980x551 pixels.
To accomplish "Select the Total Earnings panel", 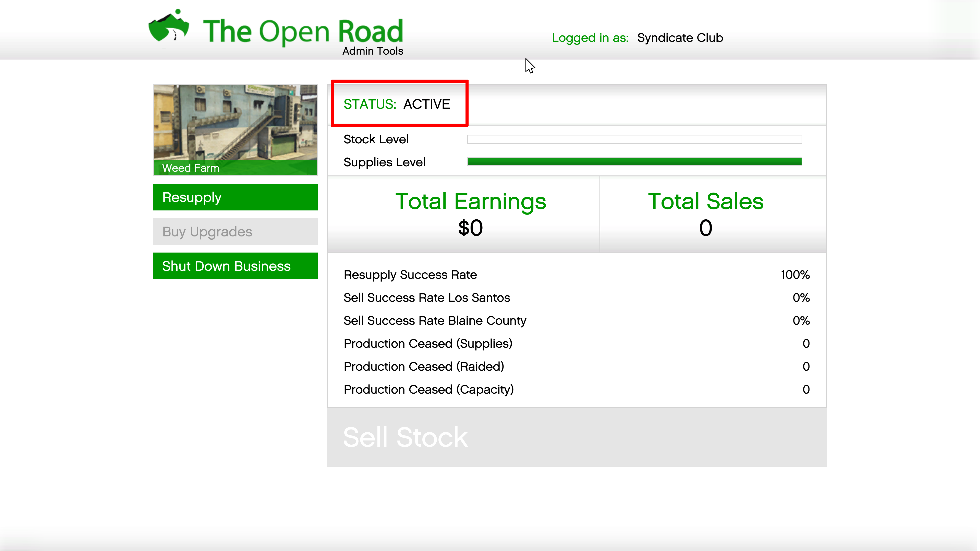I will coord(471,215).
